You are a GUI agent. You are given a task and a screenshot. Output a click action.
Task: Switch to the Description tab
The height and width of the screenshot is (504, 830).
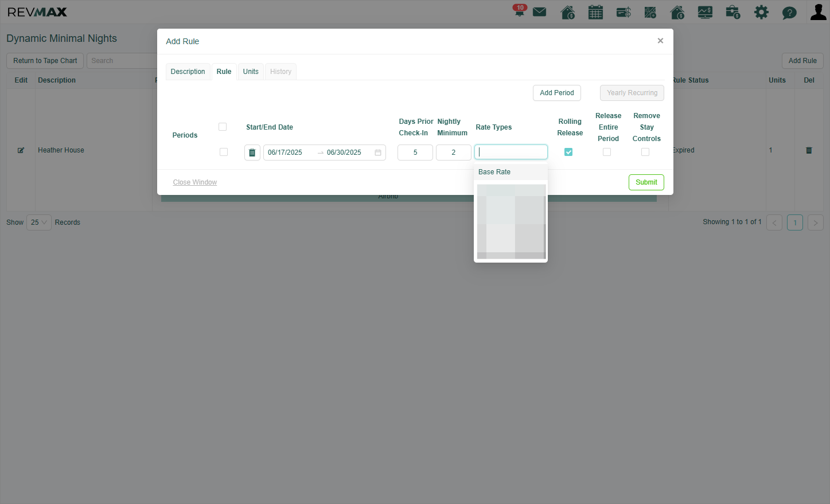(188, 72)
